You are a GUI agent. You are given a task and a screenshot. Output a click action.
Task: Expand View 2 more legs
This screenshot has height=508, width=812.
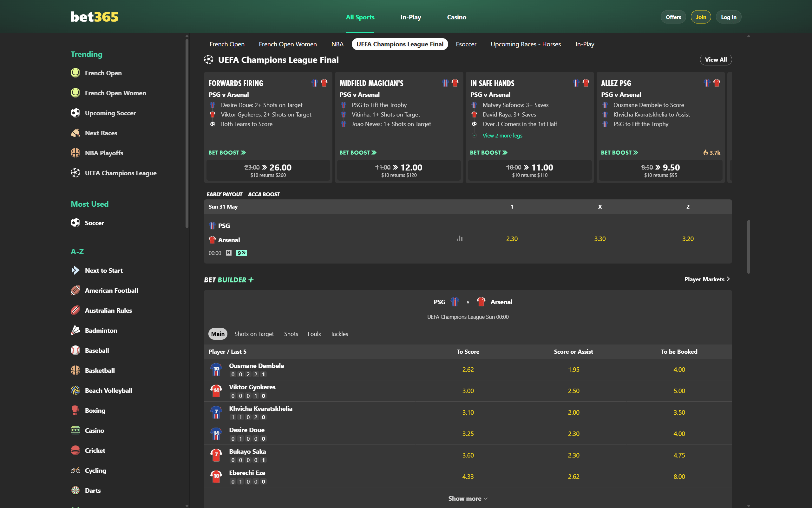(x=502, y=135)
